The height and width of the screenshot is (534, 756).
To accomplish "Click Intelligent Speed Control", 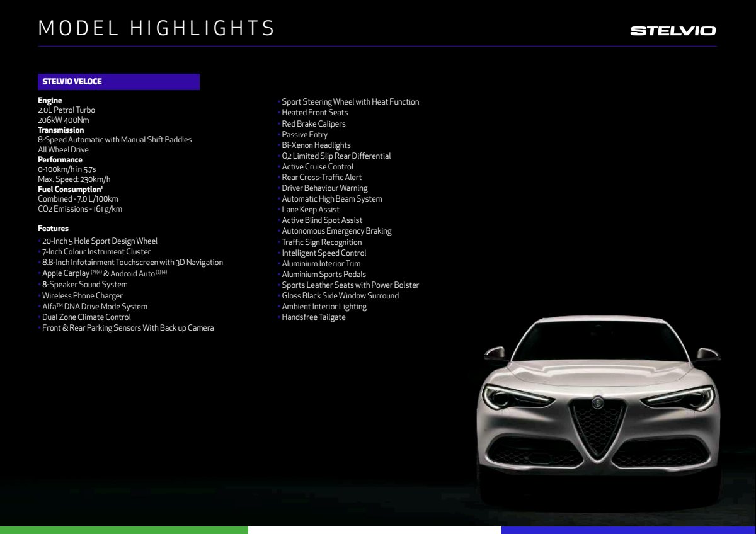I will [x=324, y=253].
